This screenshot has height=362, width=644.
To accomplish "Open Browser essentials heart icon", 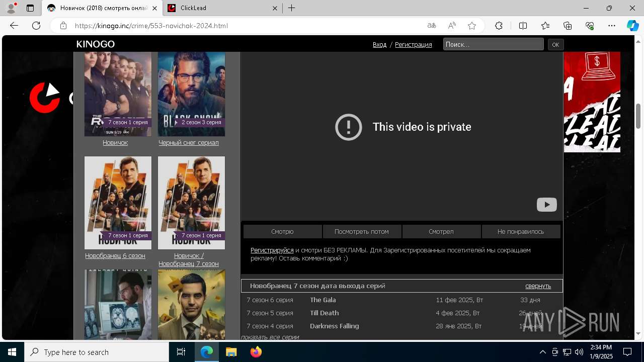I will tap(590, 26).
